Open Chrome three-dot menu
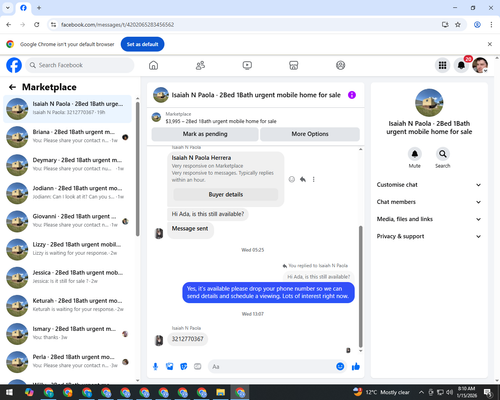500x400 pixels. (491, 25)
